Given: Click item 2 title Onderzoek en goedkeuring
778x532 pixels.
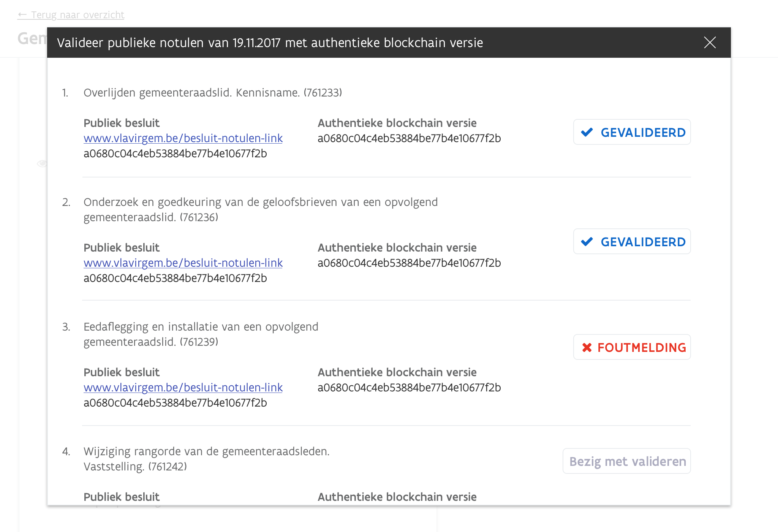Looking at the screenshot, I should click(x=261, y=202).
